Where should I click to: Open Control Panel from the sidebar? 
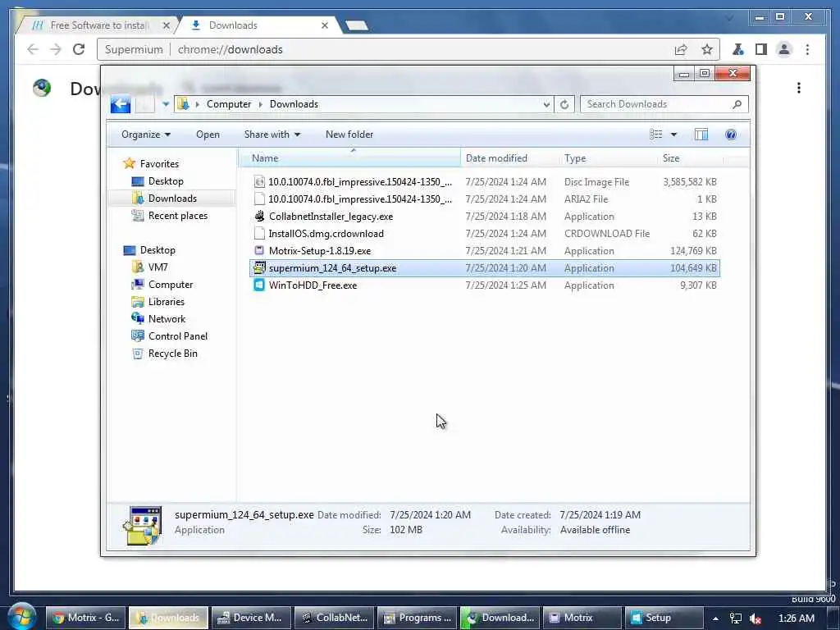(x=177, y=336)
